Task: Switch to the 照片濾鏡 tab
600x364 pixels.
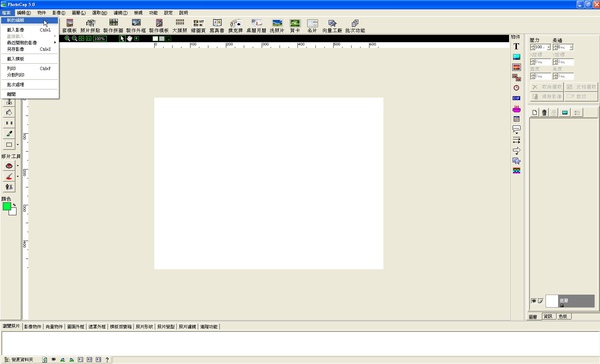Action: [188, 326]
